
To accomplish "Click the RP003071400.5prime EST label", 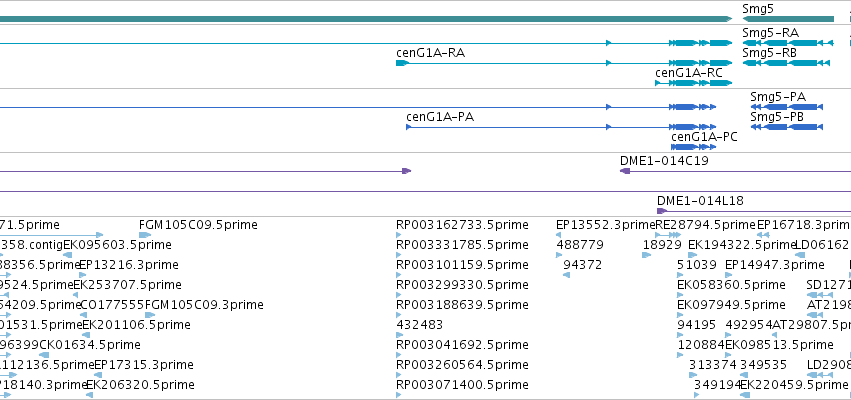I will pyautogui.click(x=462, y=385).
